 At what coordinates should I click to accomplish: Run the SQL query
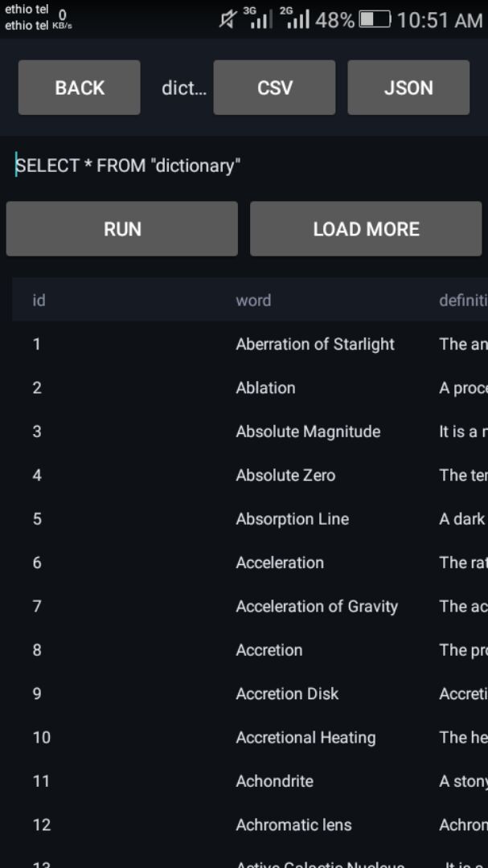click(122, 228)
